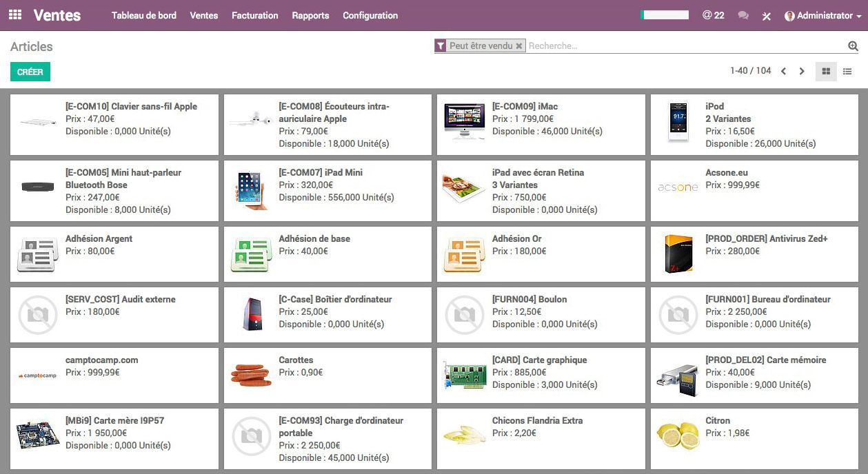Click the Adhésion Or card icon
The width and height of the screenshot is (868, 474).
coord(465,256)
